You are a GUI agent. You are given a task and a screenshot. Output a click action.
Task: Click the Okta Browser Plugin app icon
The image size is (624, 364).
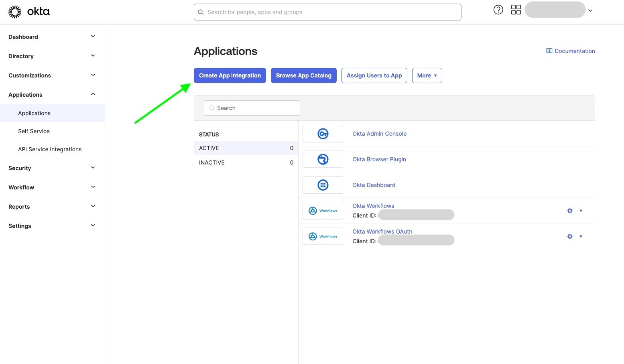[323, 159]
